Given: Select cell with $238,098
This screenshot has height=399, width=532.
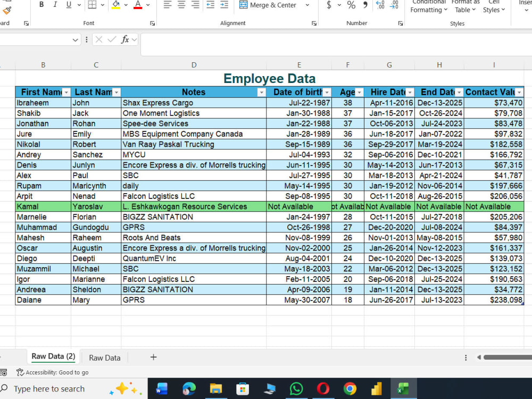Looking at the screenshot, I should 494,300.
